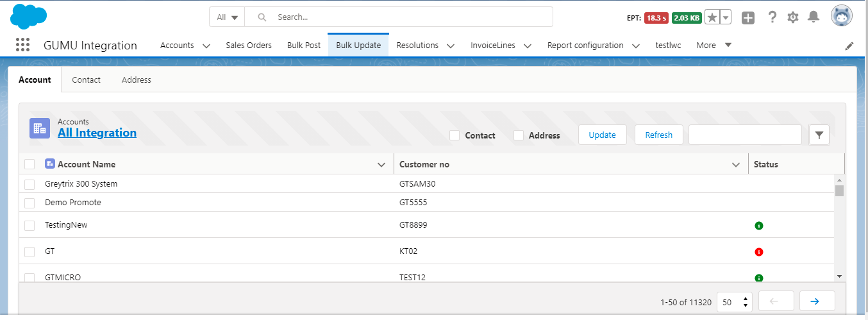Open the App Launcher grid icon
868x320 pixels.
[x=22, y=45]
